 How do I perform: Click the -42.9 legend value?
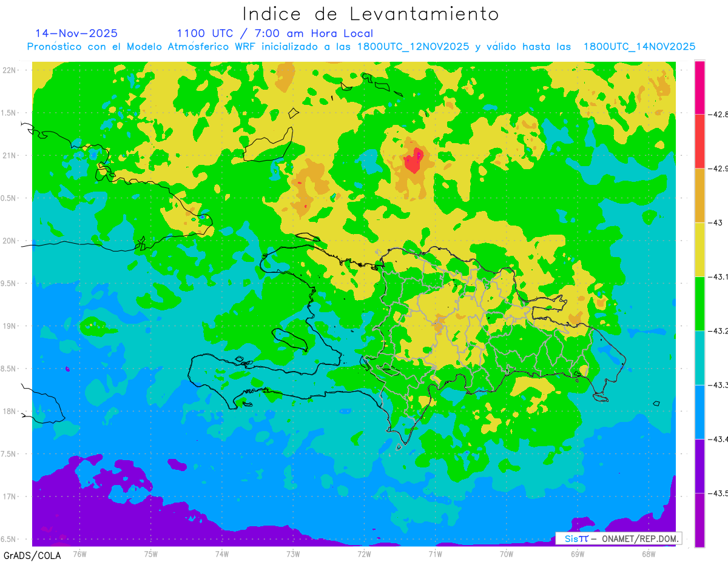pyautogui.click(x=718, y=169)
